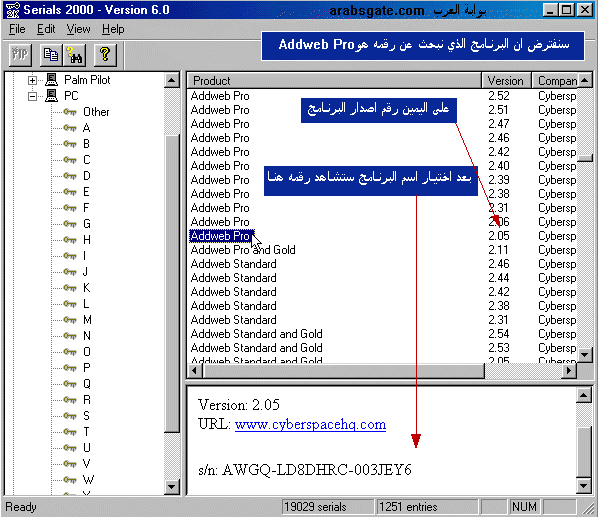
Task: Select the tree letter T
Action: [86, 432]
